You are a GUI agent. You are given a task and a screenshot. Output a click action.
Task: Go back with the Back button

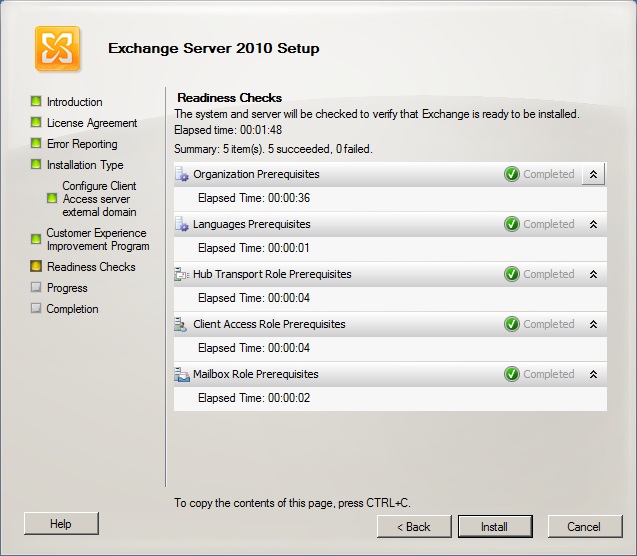[414, 527]
